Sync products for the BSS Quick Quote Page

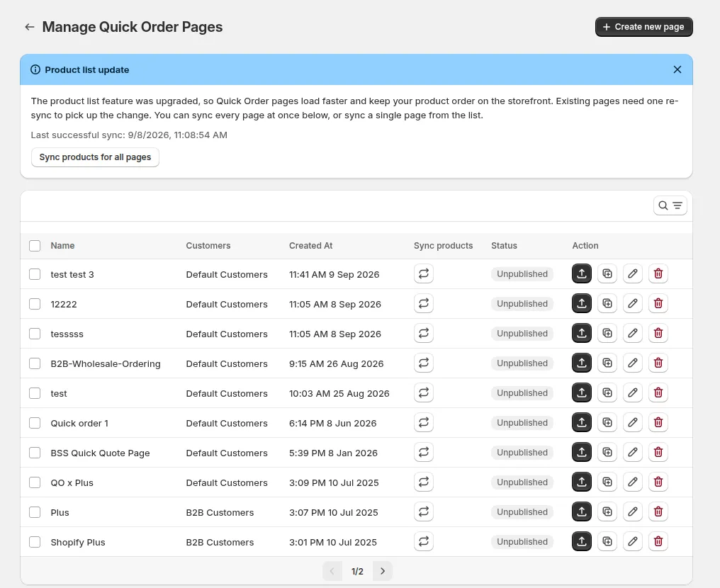[x=423, y=453]
